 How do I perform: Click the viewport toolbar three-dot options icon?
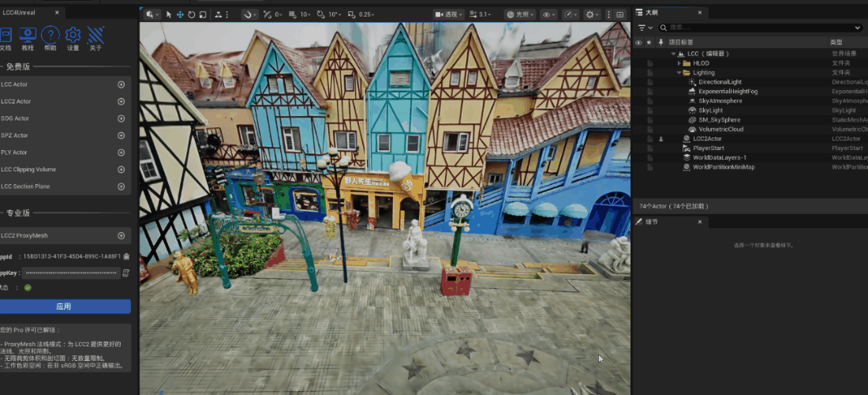tap(609, 14)
